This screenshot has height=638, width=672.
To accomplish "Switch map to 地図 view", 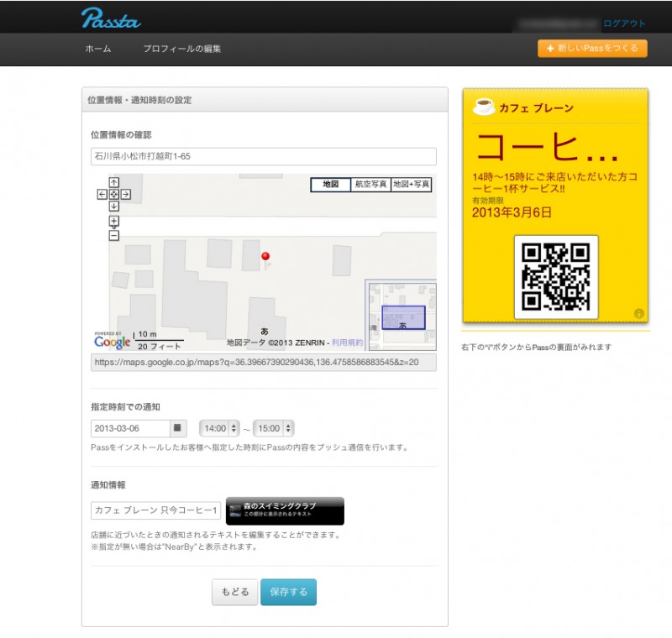I will (x=330, y=185).
